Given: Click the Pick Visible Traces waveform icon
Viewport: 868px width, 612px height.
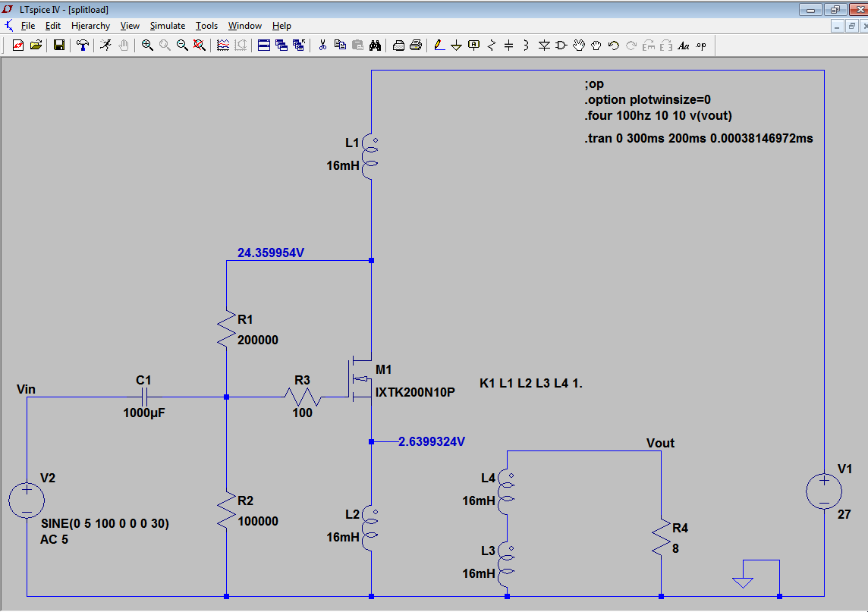Looking at the screenshot, I should pyautogui.click(x=223, y=46).
